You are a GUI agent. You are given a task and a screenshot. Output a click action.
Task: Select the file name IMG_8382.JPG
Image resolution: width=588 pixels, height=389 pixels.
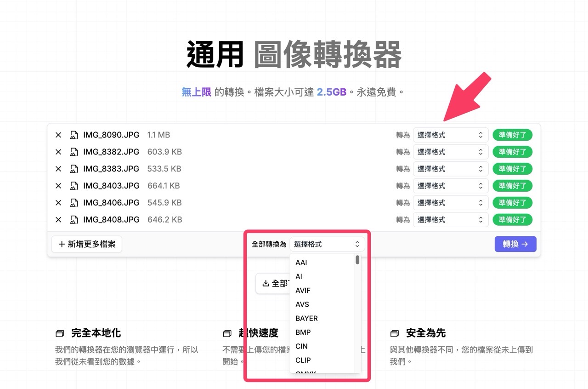tap(111, 152)
